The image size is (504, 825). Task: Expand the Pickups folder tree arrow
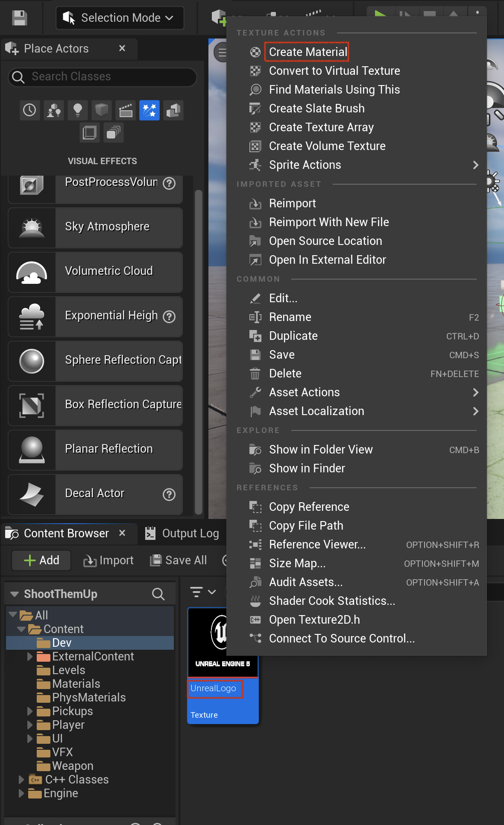click(x=30, y=711)
